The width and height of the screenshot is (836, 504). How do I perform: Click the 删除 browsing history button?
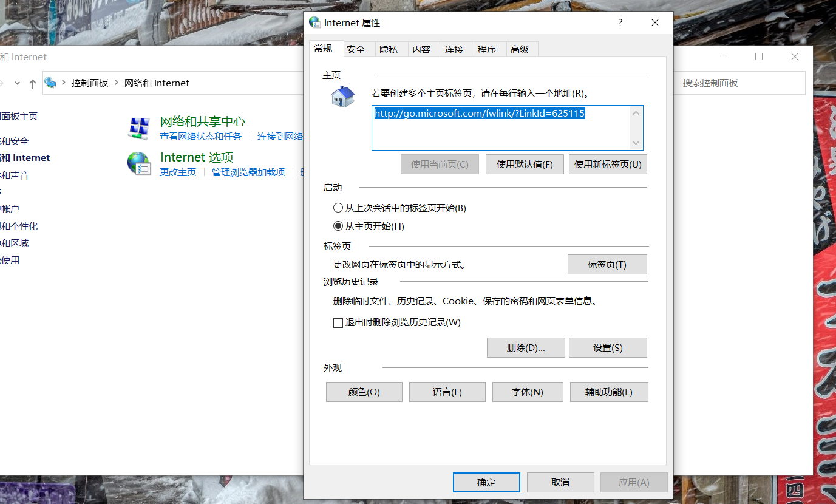click(526, 348)
